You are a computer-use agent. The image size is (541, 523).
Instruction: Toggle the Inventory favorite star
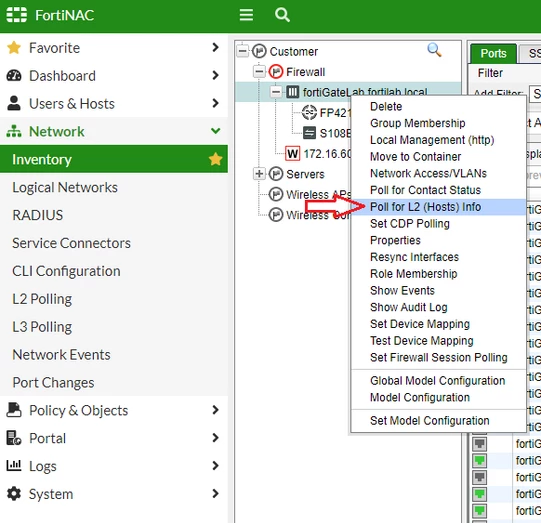tap(215, 159)
